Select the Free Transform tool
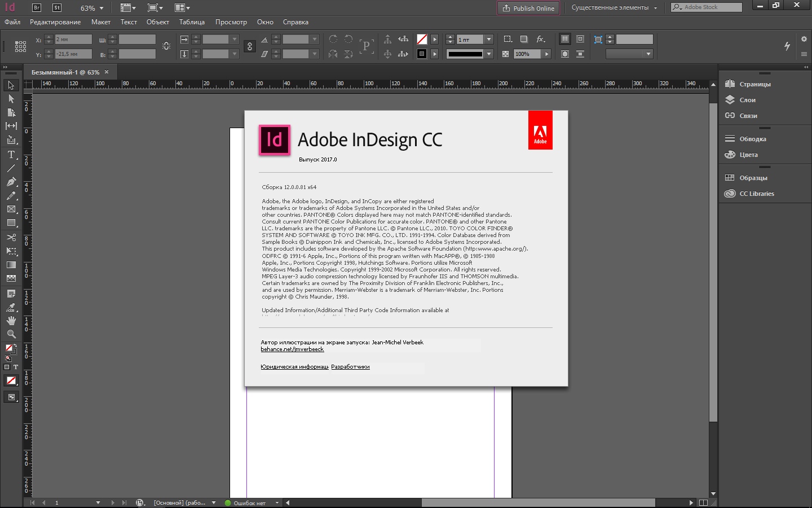This screenshot has width=812, height=508. coord(11,251)
